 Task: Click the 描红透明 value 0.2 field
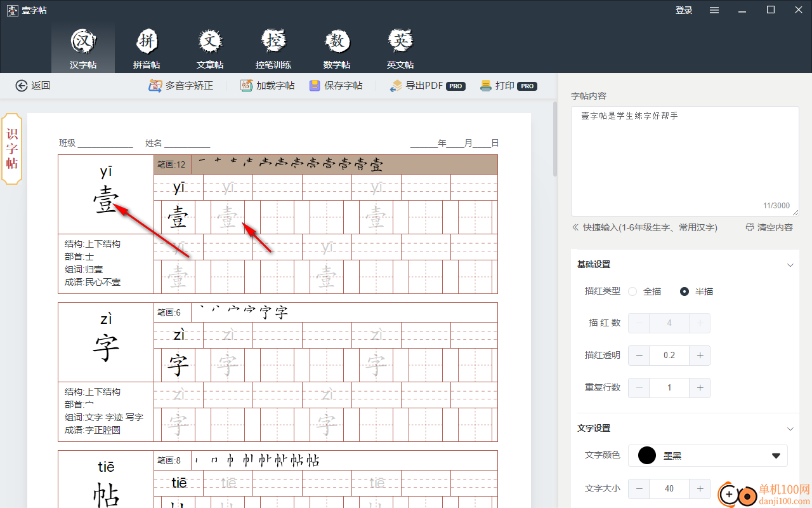click(x=669, y=355)
